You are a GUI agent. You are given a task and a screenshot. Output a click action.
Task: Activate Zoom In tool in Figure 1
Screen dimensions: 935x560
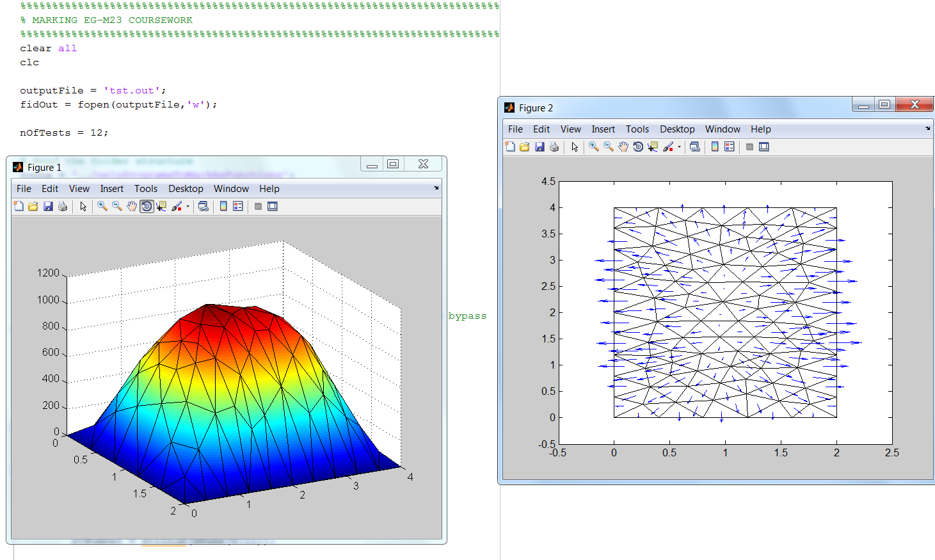102,206
